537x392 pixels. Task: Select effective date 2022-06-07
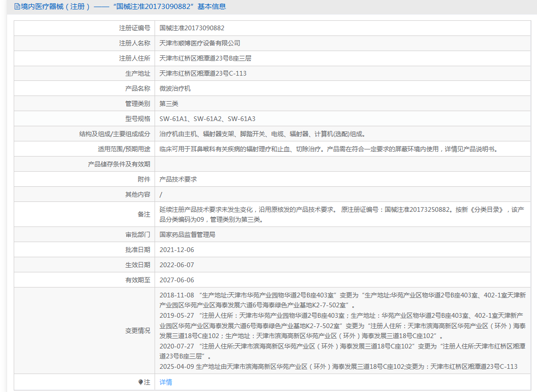point(177,265)
